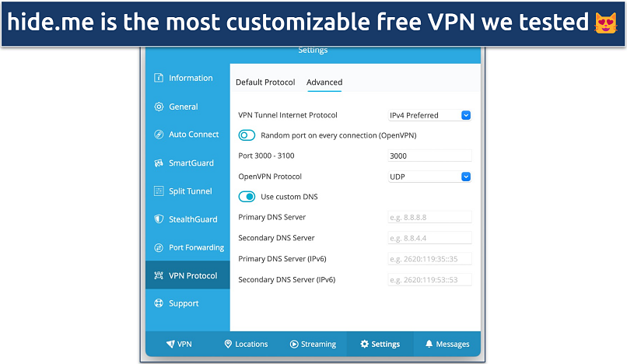627x364 pixels.
Task: Go to Locations in bottom bar
Action: 246,344
